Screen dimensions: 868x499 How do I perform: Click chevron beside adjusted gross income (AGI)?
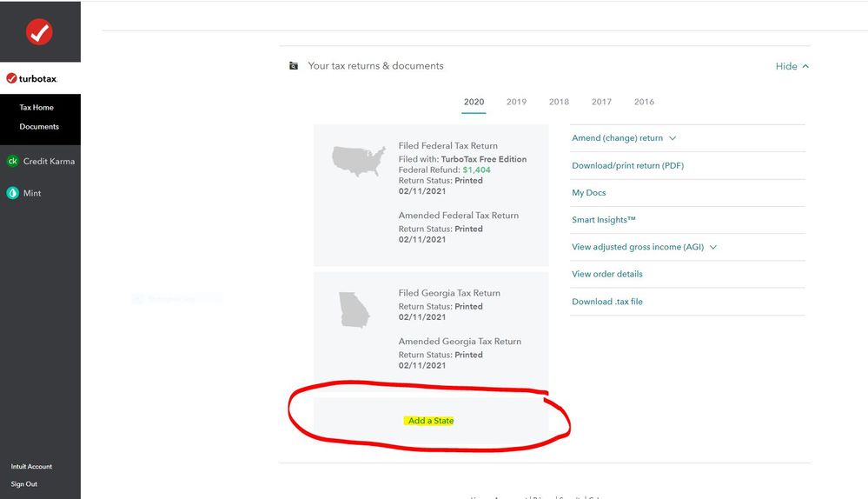(713, 247)
